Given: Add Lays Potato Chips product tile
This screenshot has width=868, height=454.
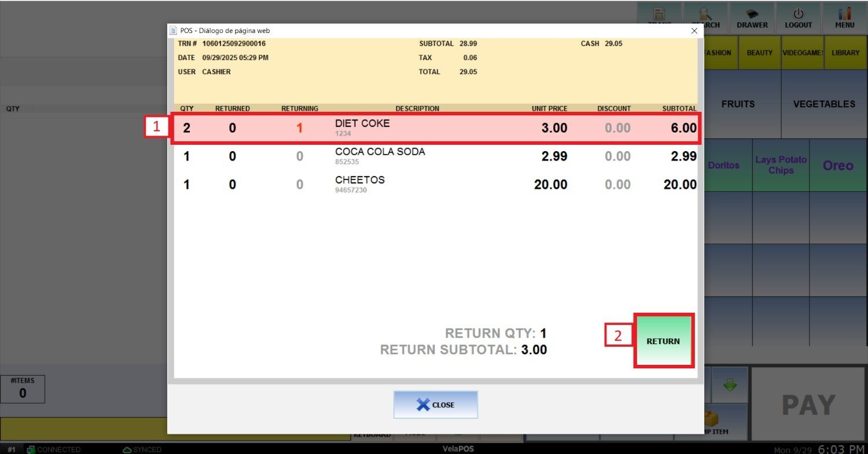Looking at the screenshot, I should [x=781, y=166].
